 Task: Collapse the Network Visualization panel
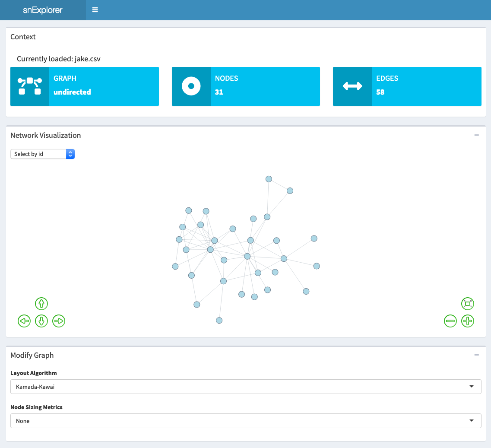[477, 135]
